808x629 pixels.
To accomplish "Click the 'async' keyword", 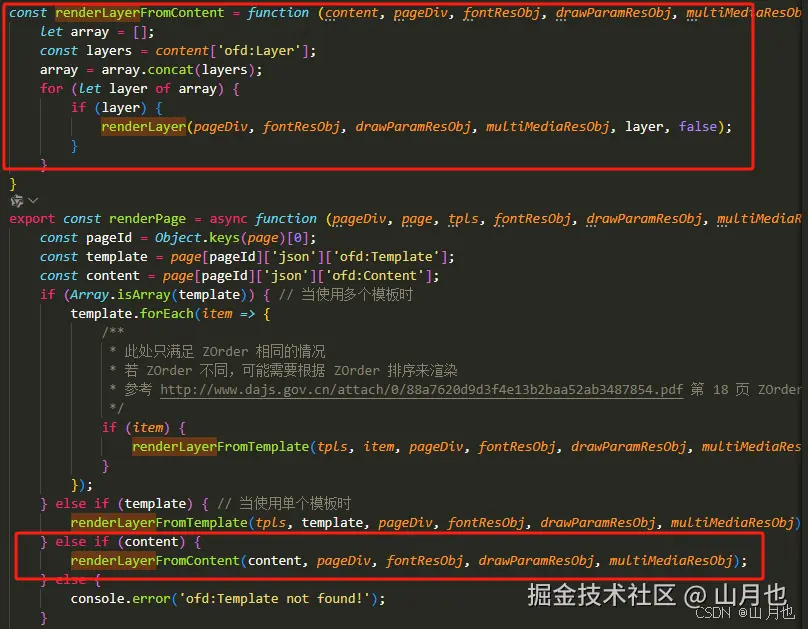I will 228,219.
